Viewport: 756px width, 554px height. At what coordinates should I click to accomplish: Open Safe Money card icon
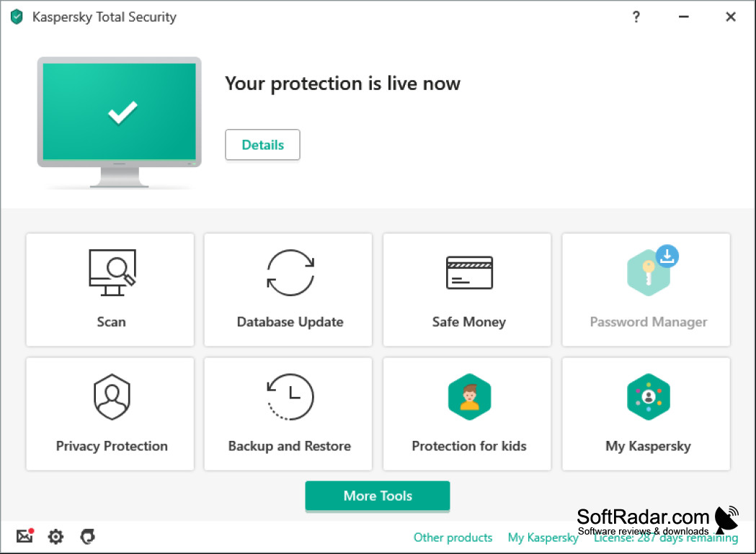(469, 272)
